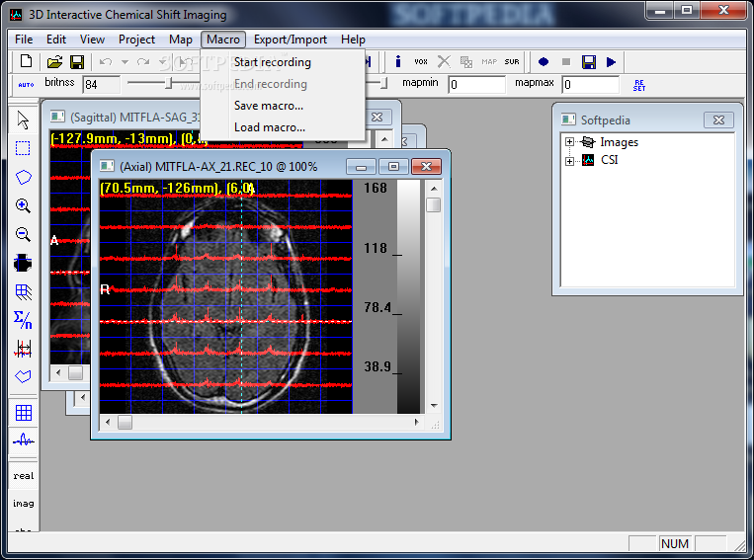
Task: Adjust the britnss slider handle
Action: click(x=168, y=84)
